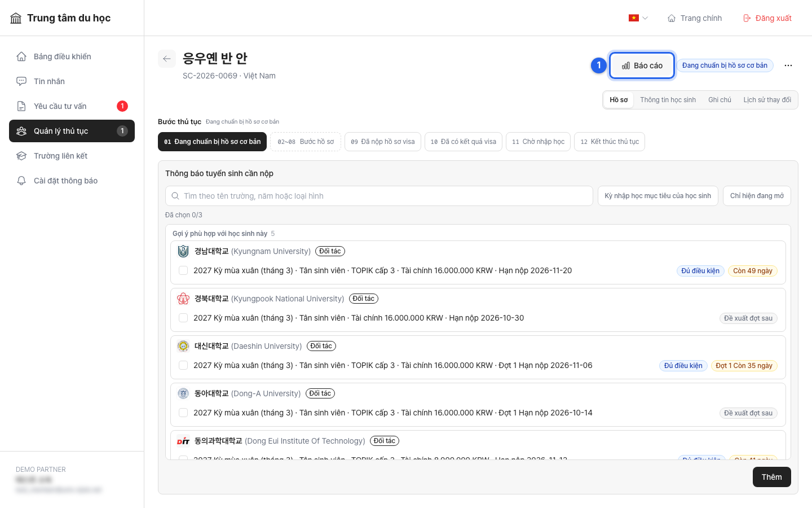Open Bảng điều khiển home icon
Image resolution: width=812 pixels, height=508 pixels.
click(21, 56)
